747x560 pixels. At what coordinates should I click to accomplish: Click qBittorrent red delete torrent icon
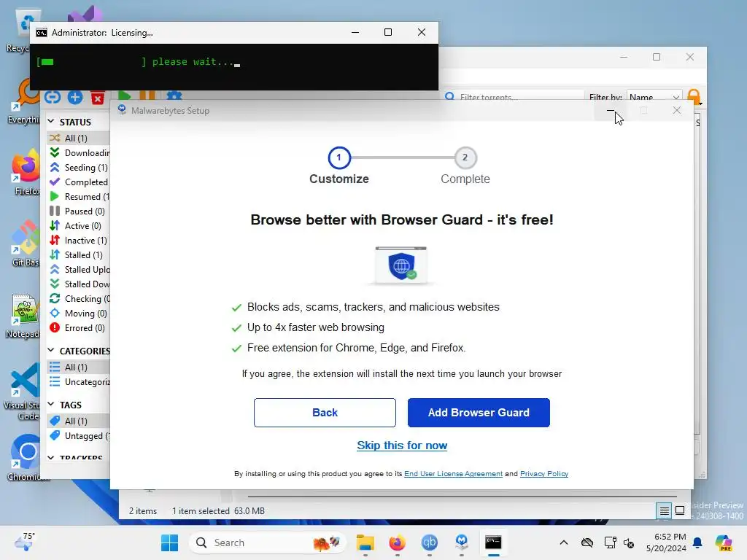97,98
